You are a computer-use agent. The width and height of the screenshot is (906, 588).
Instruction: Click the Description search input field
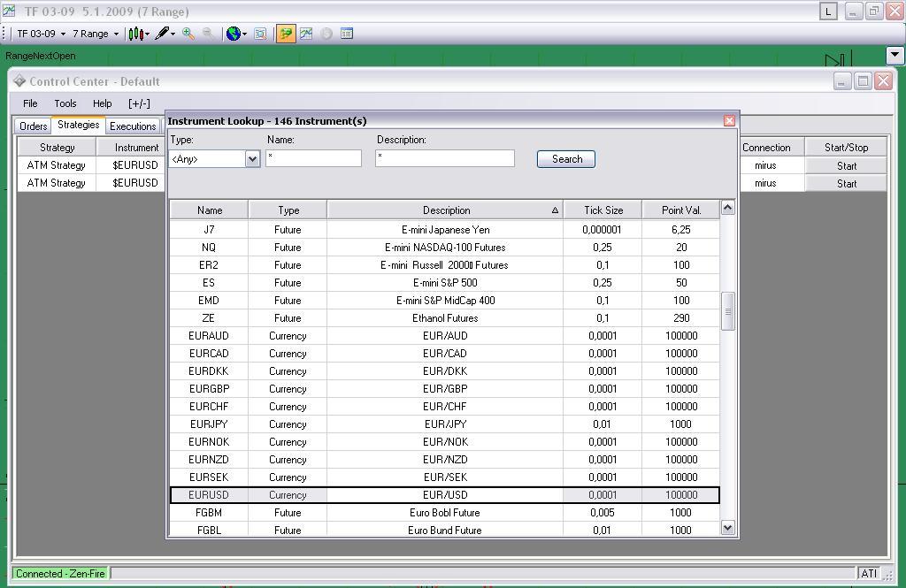(444, 158)
